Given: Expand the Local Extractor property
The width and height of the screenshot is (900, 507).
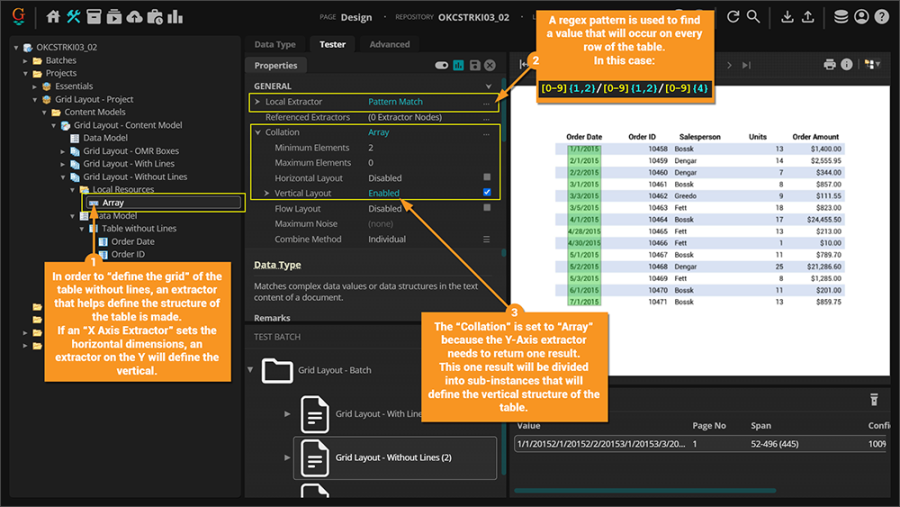Looking at the screenshot, I should point(257,102).
